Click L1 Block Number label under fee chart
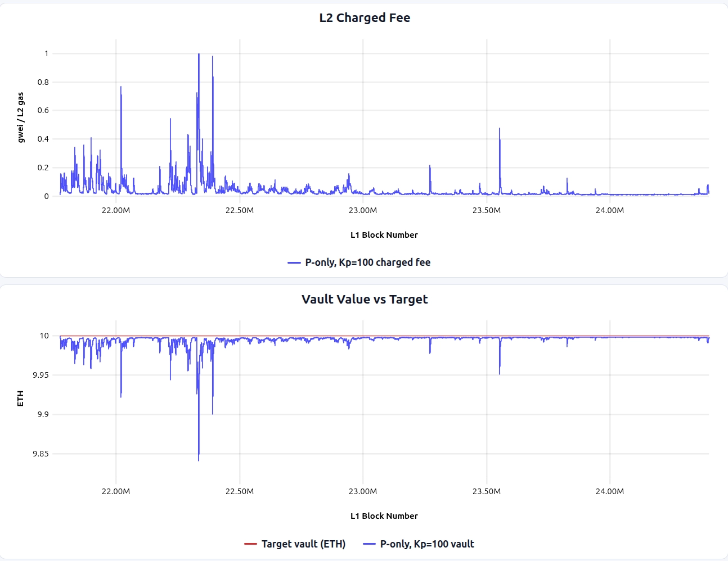Screen dimensions: 728x561 pyautogui.click(x=384, y=235)
